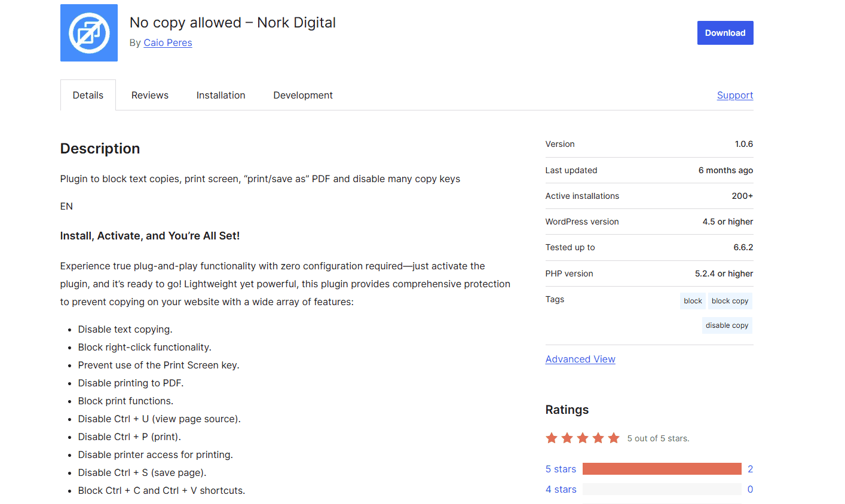The image size is (845, 504).
Task: Select the 'block' tag
Action: (693, 301)
